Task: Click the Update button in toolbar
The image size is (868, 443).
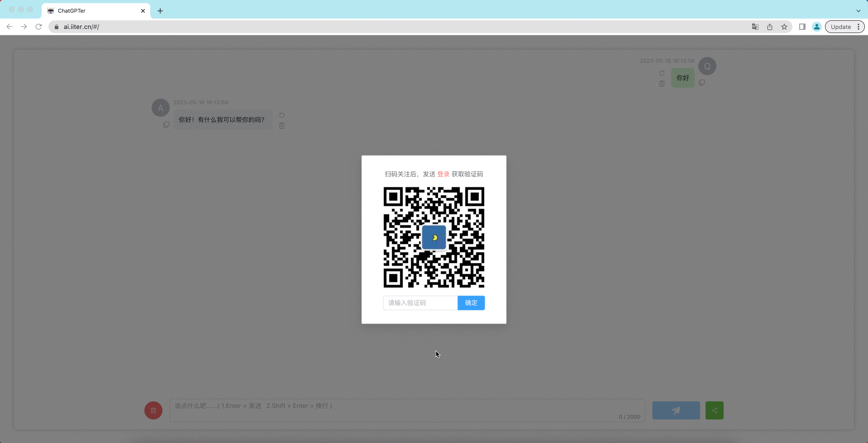Action: click(841, 27)
